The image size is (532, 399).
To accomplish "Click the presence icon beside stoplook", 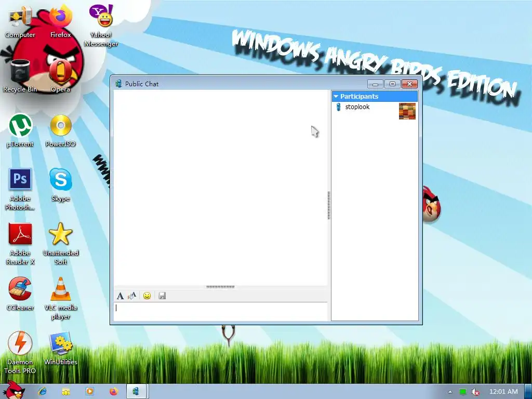I will click(338, 107).
